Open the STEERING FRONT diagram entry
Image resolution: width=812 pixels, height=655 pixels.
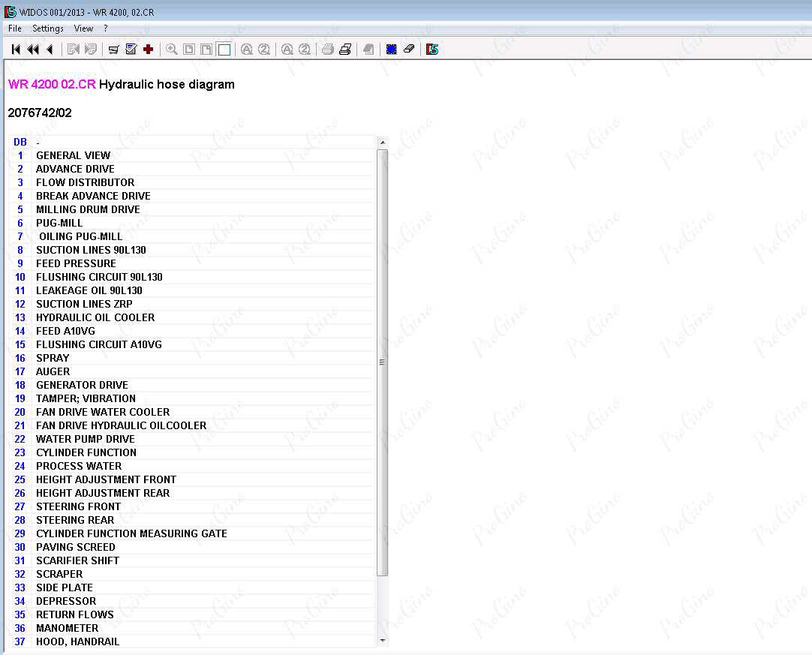78,506
